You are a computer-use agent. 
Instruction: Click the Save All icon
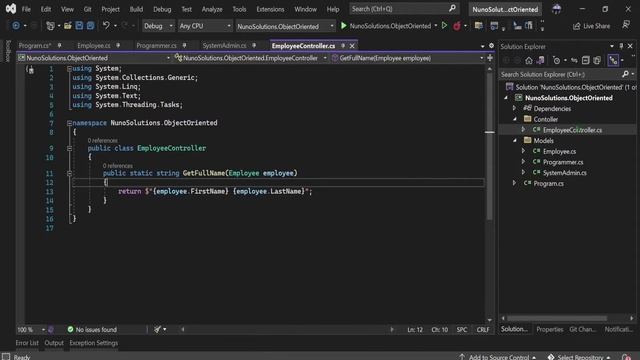tap(90, 26)
